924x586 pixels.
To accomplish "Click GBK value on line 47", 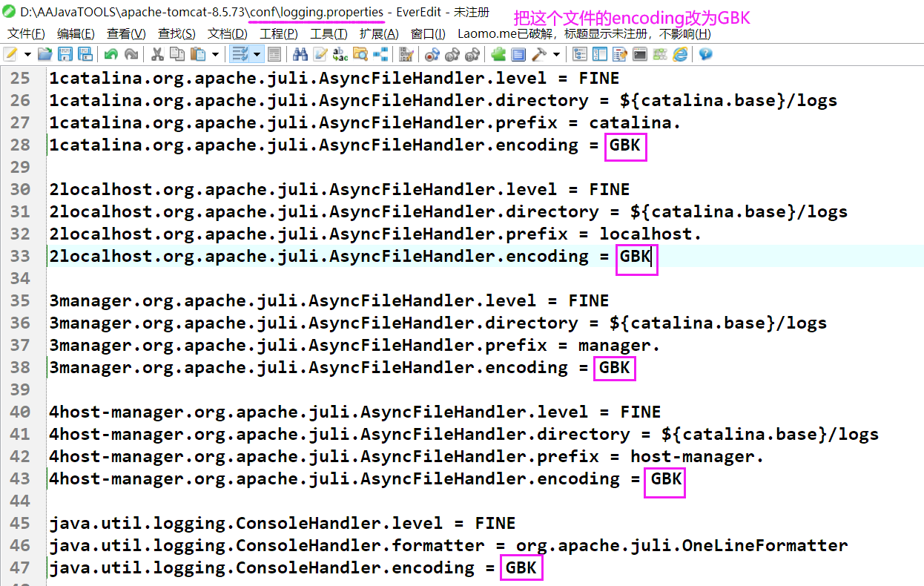I will 521,568.
